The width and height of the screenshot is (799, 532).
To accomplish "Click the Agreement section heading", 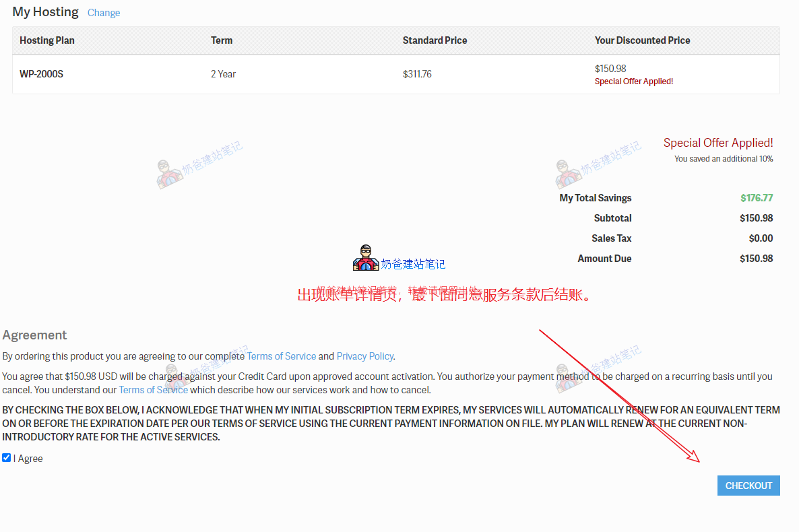I will coord(35,335).
